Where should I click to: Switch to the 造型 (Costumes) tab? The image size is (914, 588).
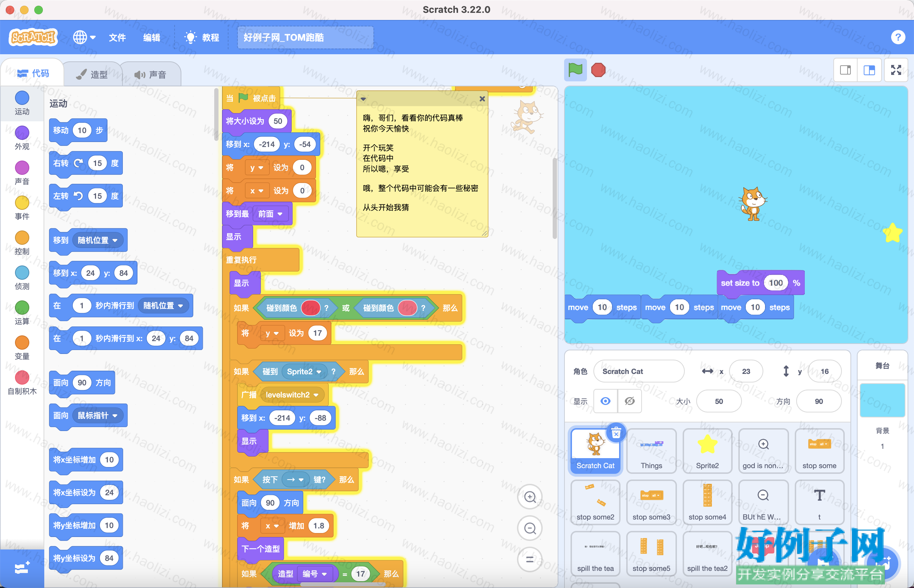click(92, 75)
